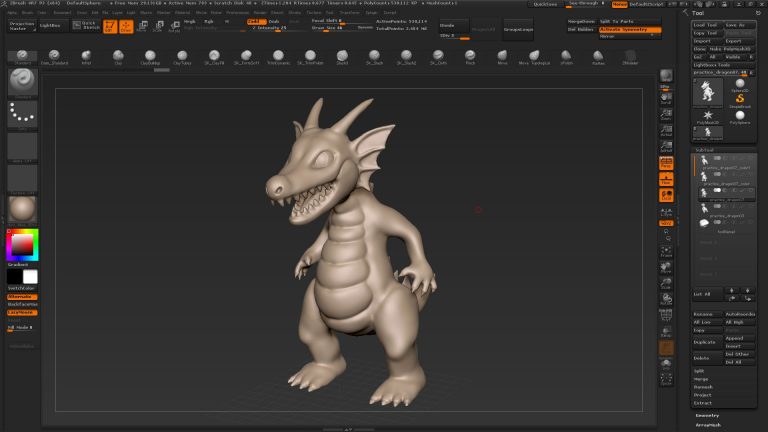Toggle Activate Symmetry
This screenshot has height=432, width=768.
tap(630, 29)
